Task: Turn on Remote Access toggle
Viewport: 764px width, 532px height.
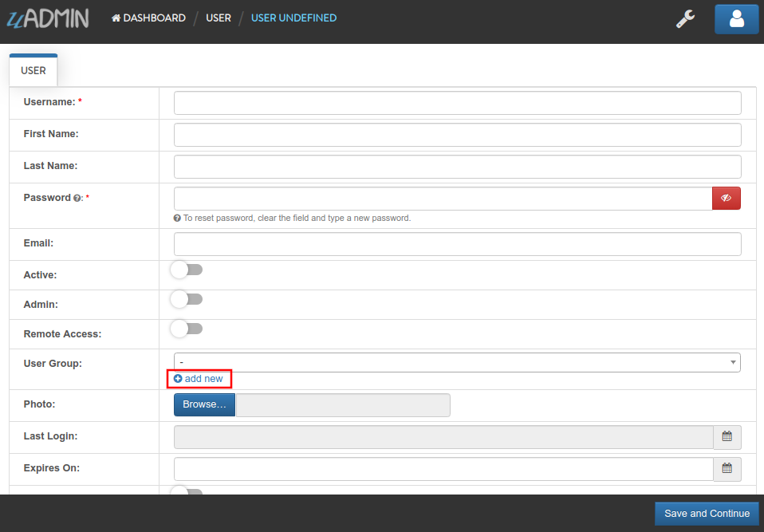Action: [x=186, y=329]
